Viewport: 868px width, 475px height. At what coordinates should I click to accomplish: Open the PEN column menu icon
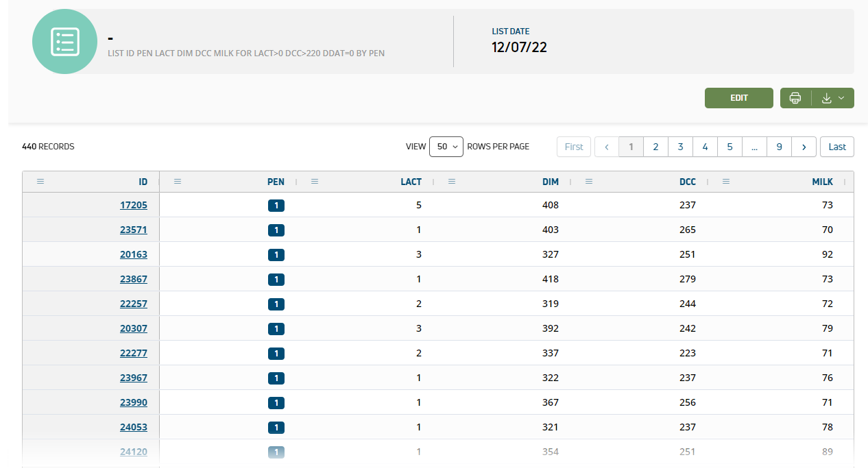point(178,182)
